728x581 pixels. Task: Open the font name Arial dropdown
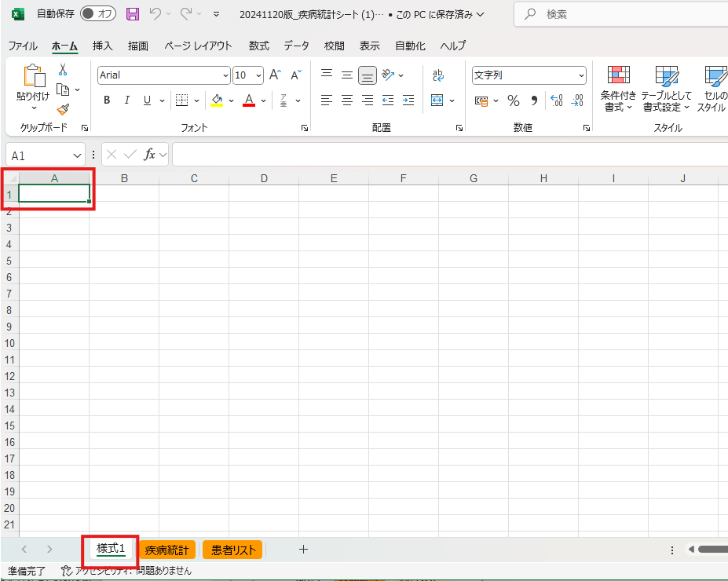(x=225, y=75)
